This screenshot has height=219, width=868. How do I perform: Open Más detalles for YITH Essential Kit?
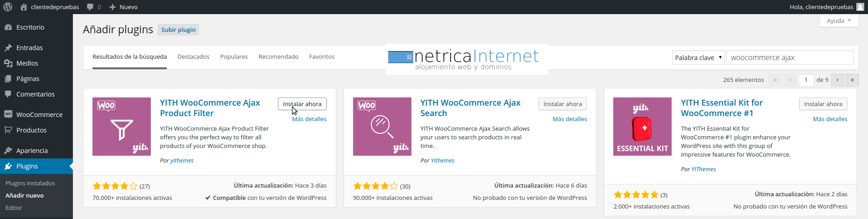click(830, 119)
